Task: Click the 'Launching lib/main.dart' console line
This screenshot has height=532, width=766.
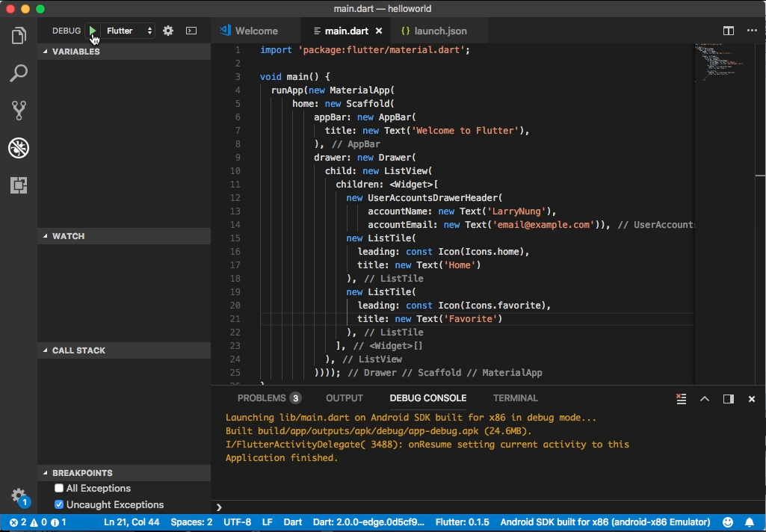Action: [x=411, y=418]
